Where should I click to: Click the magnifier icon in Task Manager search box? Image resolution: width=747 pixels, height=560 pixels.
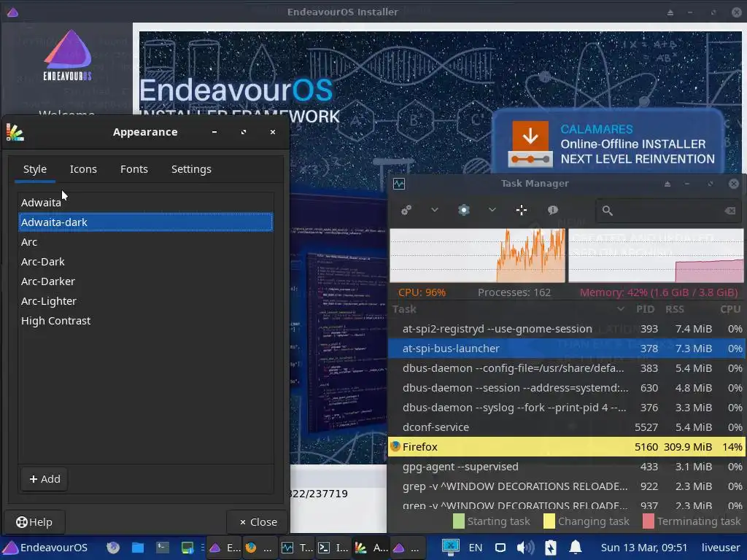coord(608,211)
